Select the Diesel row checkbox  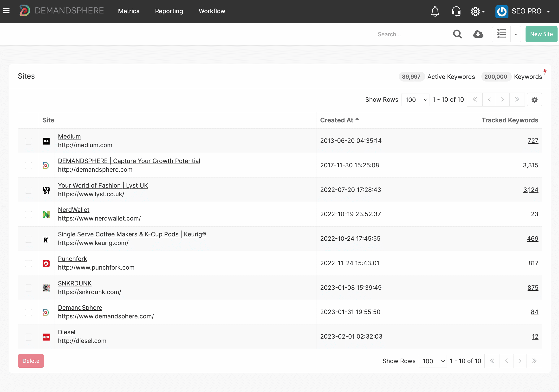[x=28, y=337]
